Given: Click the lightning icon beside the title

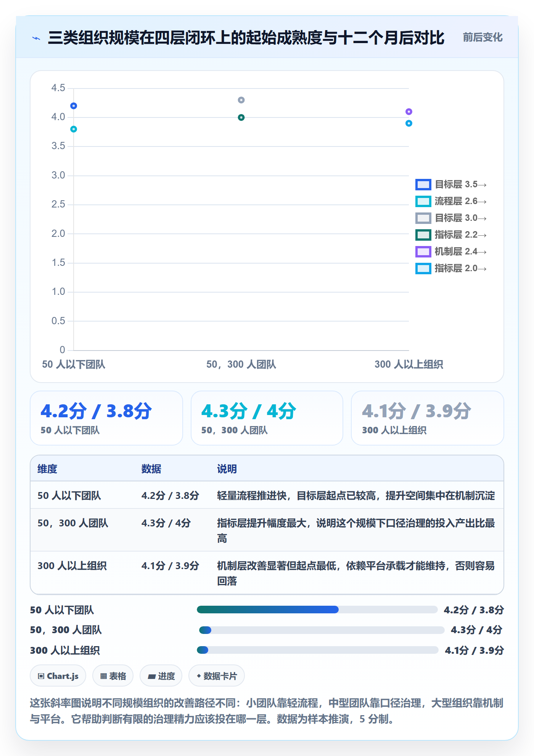Looking at the screenshot, I should 36,38.
